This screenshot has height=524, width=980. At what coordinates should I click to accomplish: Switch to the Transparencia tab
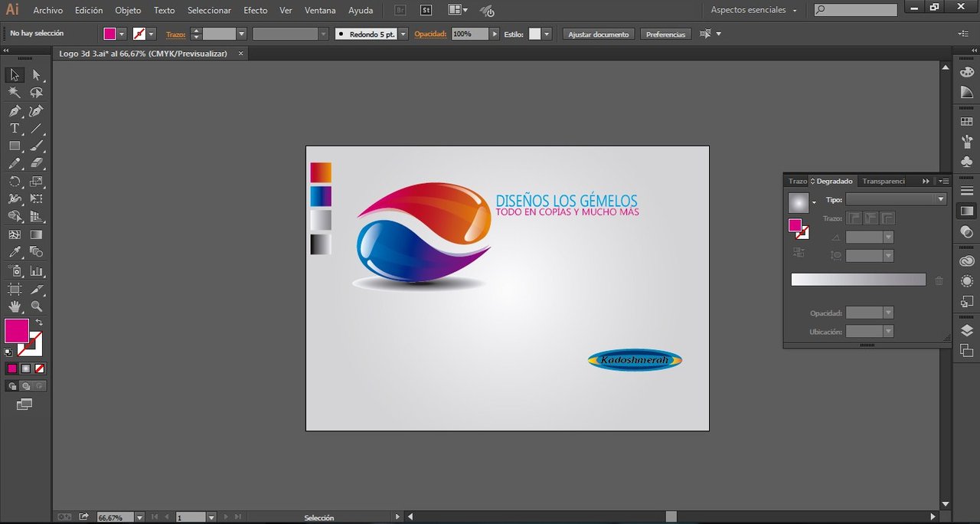point(884,182)
